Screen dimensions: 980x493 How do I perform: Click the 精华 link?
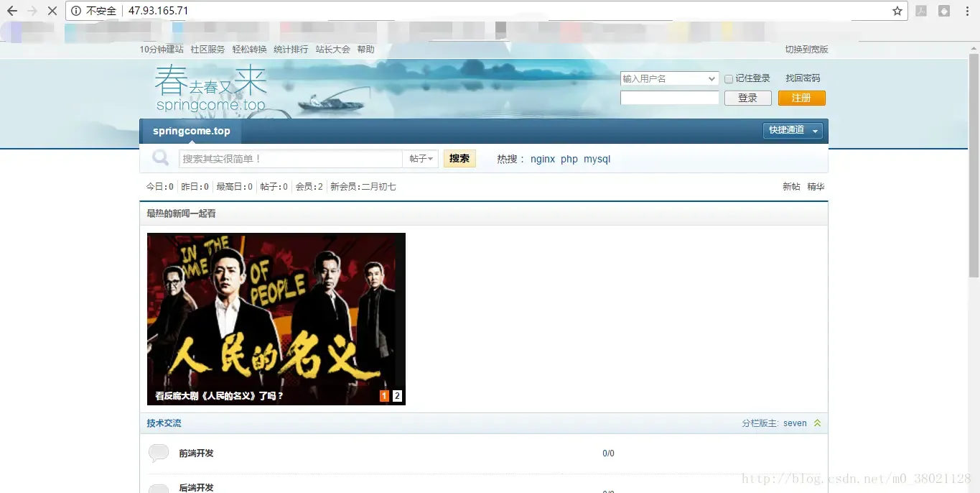click(x=816, y=187)
